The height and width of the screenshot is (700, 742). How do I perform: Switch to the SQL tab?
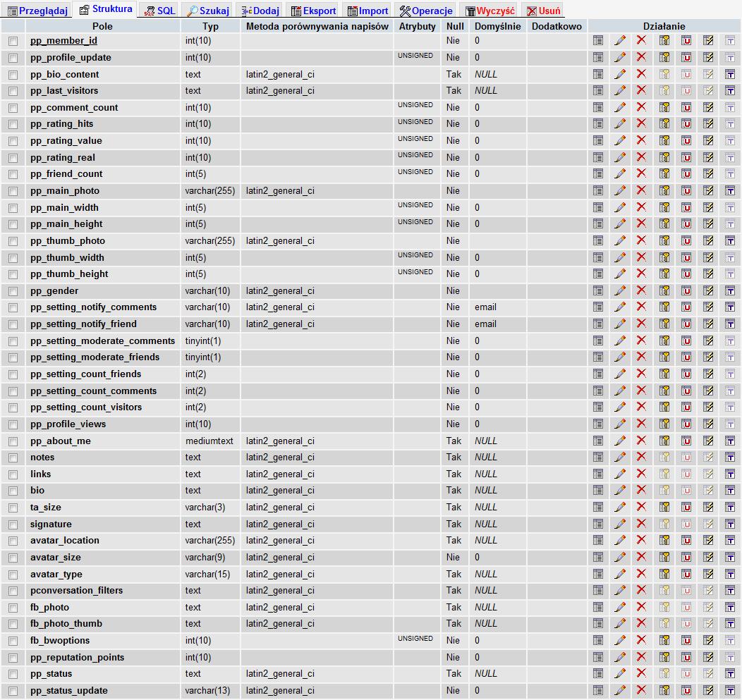tap(160, 11)
